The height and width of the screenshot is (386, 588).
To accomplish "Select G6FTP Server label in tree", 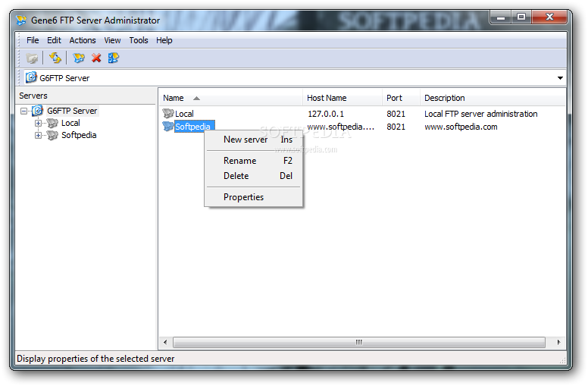I will click(x=72, y=111).
